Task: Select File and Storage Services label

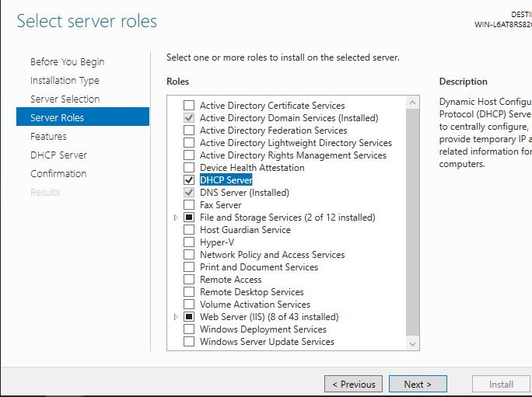Action: tap(287, 218)
